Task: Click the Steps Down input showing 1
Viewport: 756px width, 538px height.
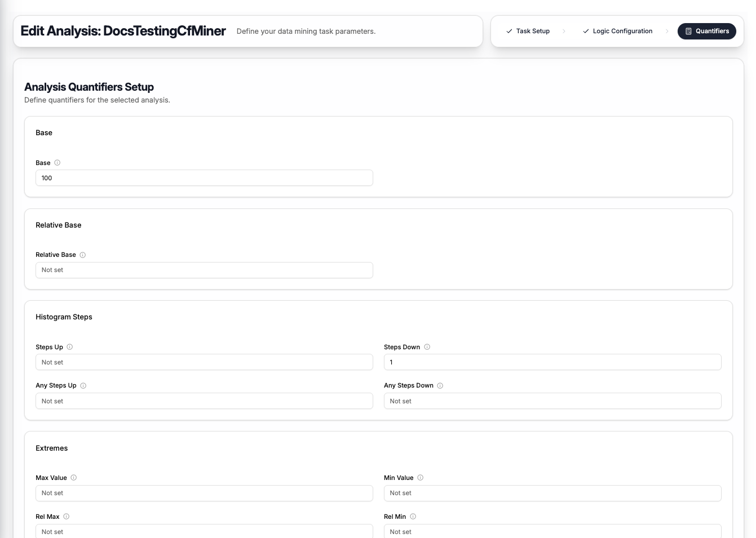Action: [552, 362]
